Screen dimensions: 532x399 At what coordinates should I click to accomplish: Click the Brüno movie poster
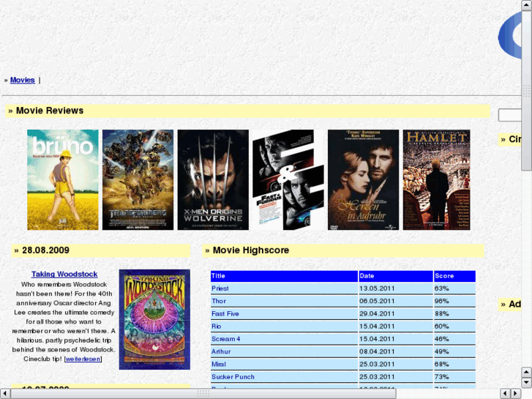pyautogui.click(x=63, y=179)
